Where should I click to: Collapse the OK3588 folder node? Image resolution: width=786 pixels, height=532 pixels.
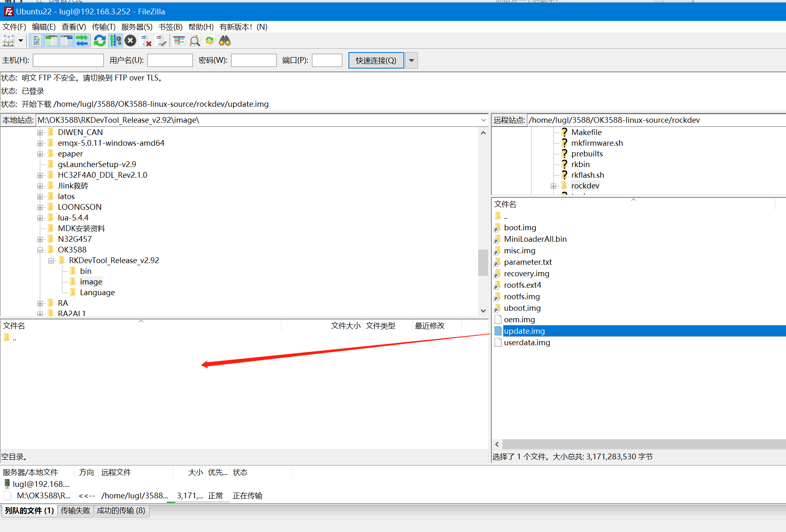40,250
